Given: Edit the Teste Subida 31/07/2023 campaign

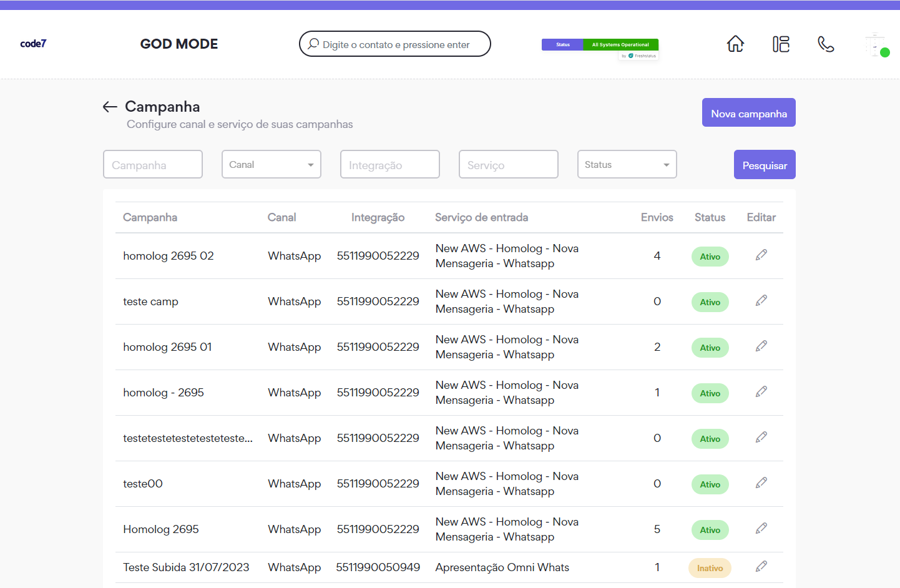Looking at the screenshot, I should point(761,566).
